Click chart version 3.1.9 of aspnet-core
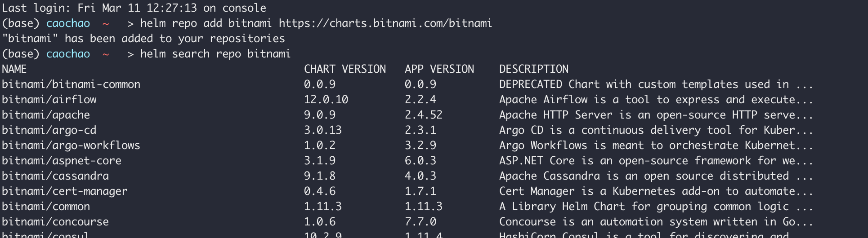 tap(320, 161)
